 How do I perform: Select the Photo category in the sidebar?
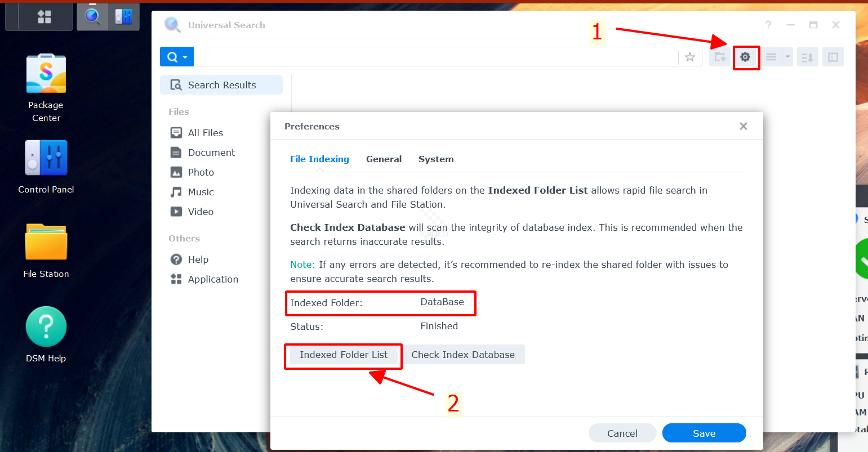pos(200,172)
